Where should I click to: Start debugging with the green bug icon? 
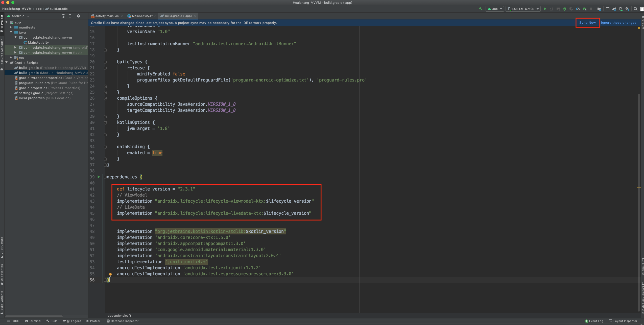tap(565, 9)
